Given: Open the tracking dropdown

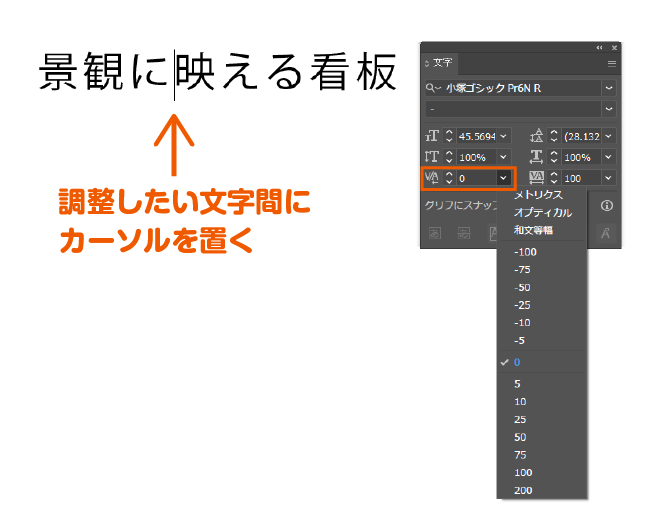Looking at the screenshot, I should 609,178.
